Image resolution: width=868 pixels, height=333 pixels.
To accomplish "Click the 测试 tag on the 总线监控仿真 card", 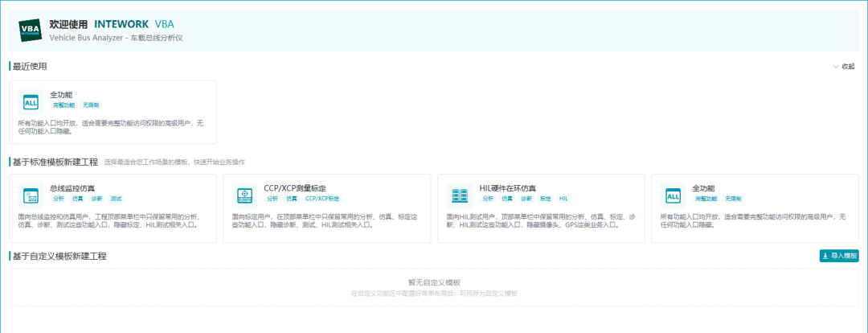I will tap(116, 199).
